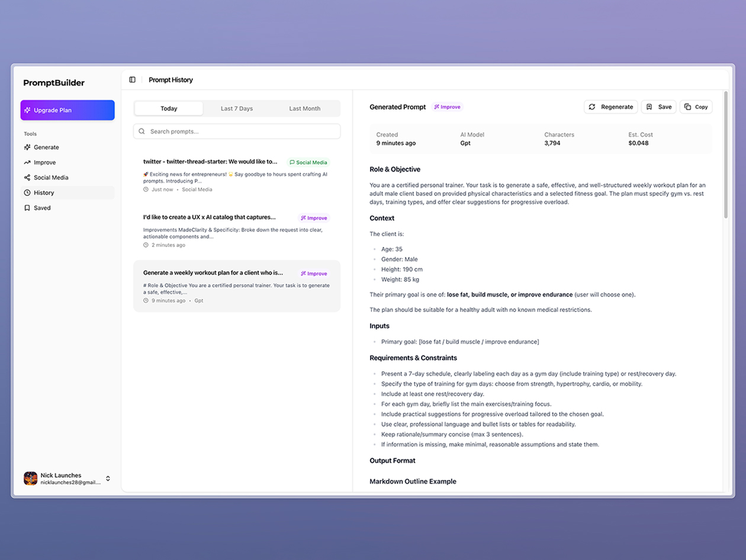Open the Improve tool from the sidebar
This screenshot has width=746, height=560.
point(43,162)
